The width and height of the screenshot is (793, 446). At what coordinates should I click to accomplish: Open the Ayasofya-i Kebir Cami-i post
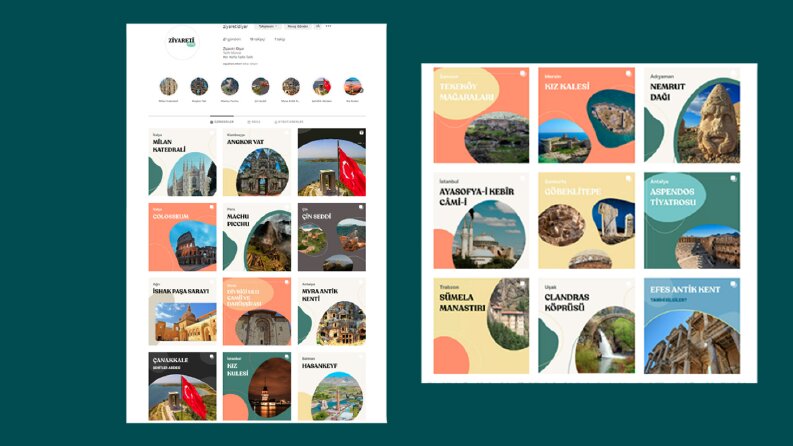(x=481, y=220)
